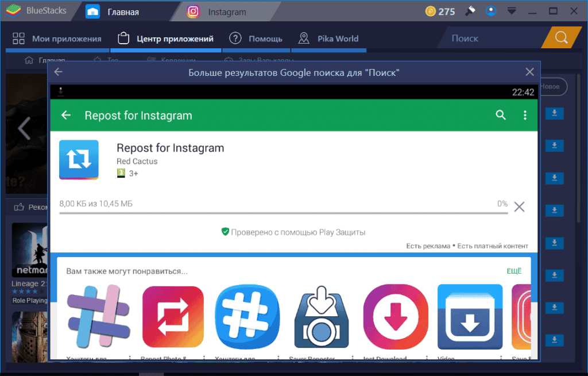Open the knight game thumbnail below Lineage

tap(29, 336)
